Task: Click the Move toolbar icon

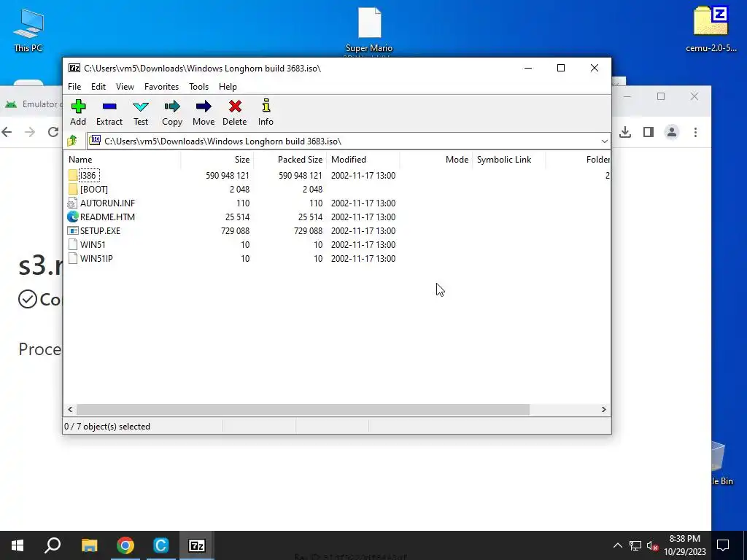Action: 204,106
